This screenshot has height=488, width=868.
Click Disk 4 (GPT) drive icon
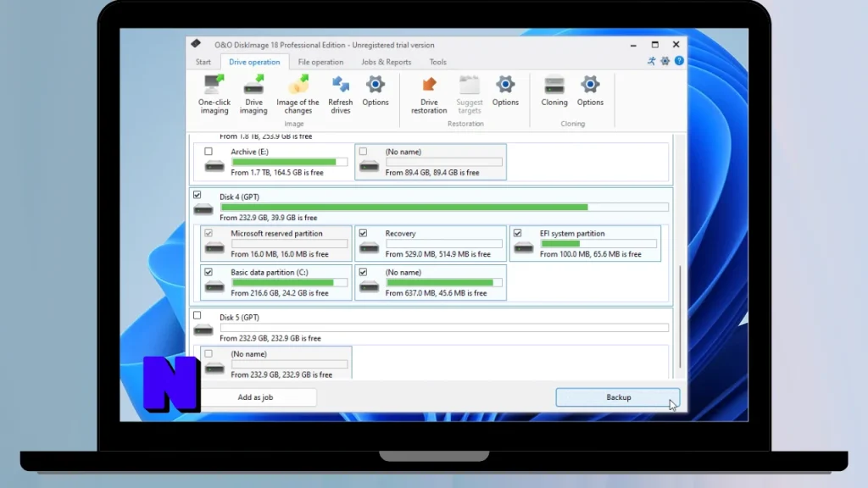point(203,209)
